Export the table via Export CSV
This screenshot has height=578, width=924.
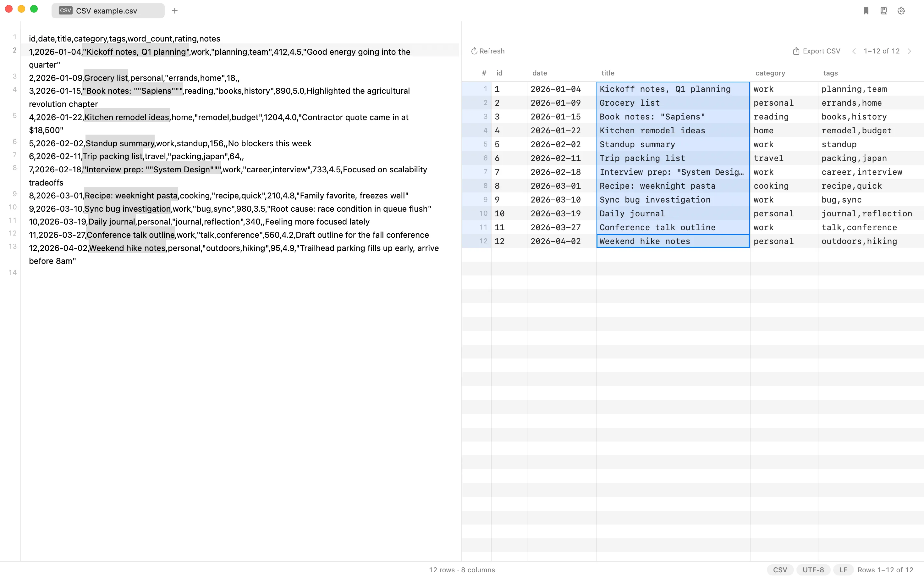pos(817,51)
